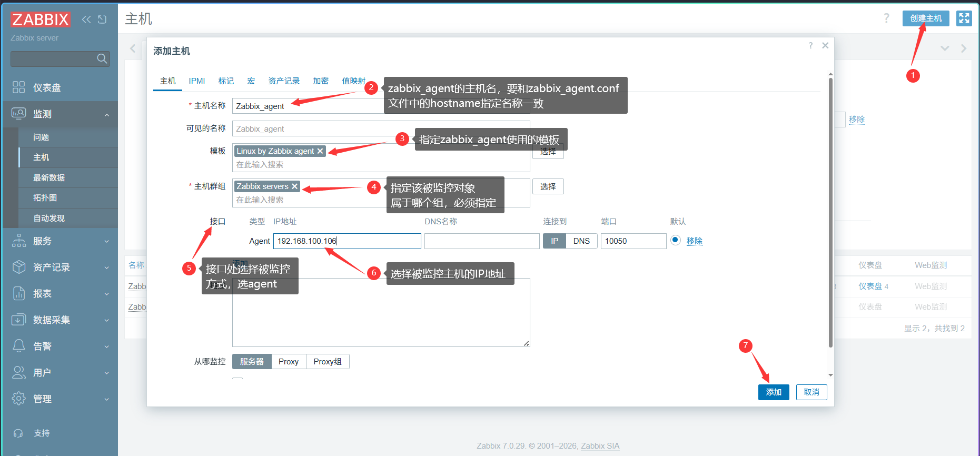
Task: Remove Linux by Zabbix agent template tag
Action: (320, 151)
